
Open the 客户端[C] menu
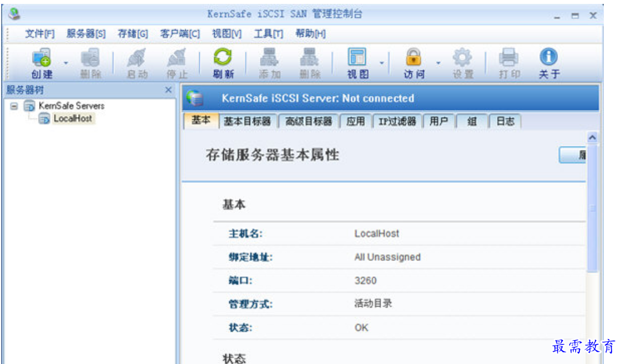click(180, 34)
